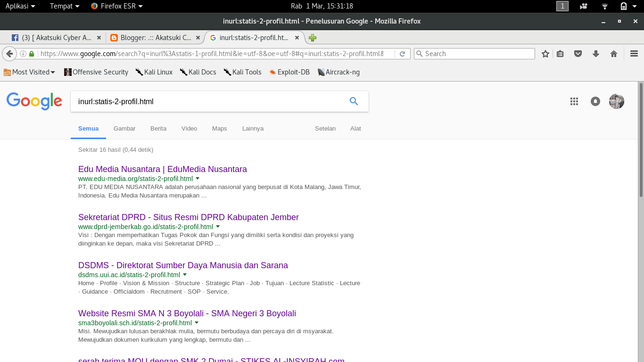Open the Downloads arrow icon
This screenshot has width=644, height=362.
596,54
